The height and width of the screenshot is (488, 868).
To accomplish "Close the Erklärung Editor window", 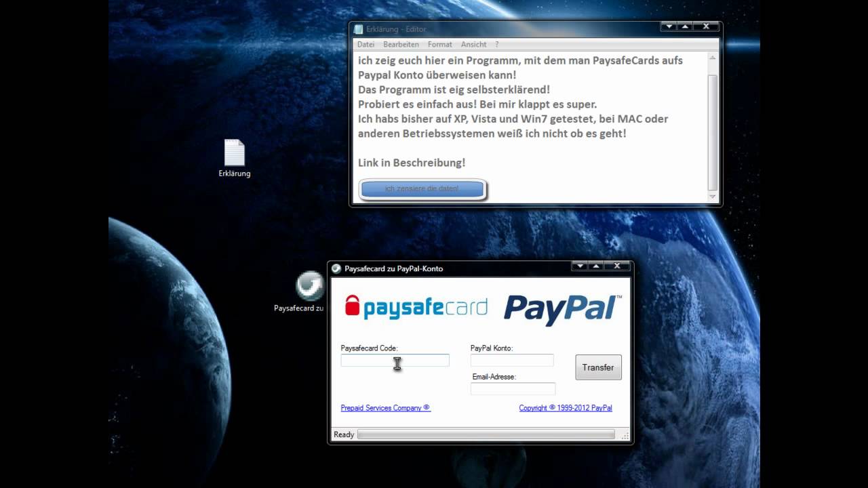I will (x=706, y=26).
